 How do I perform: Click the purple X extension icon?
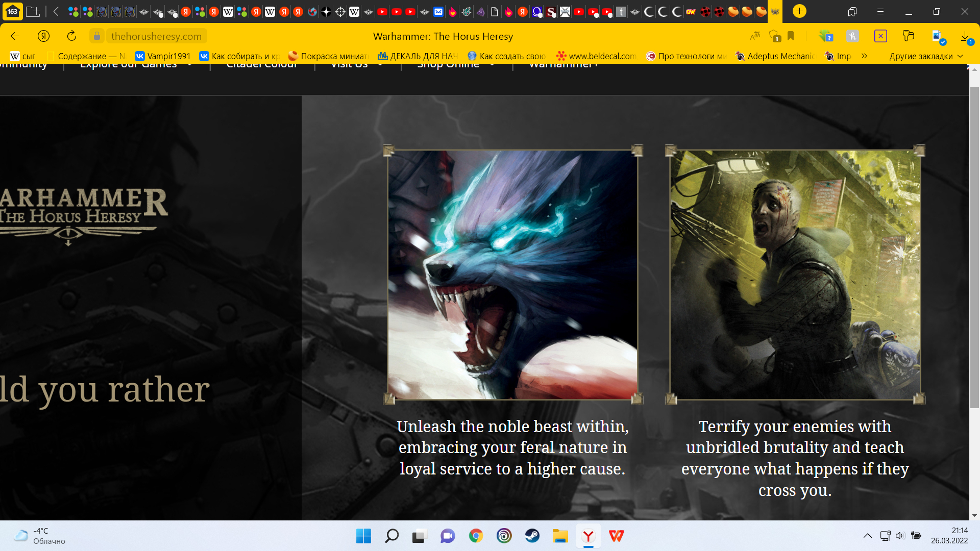pos(880,36)
